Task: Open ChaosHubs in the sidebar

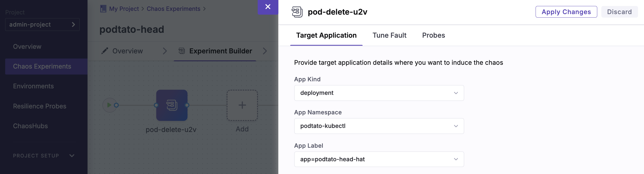Action: [30, 126]
